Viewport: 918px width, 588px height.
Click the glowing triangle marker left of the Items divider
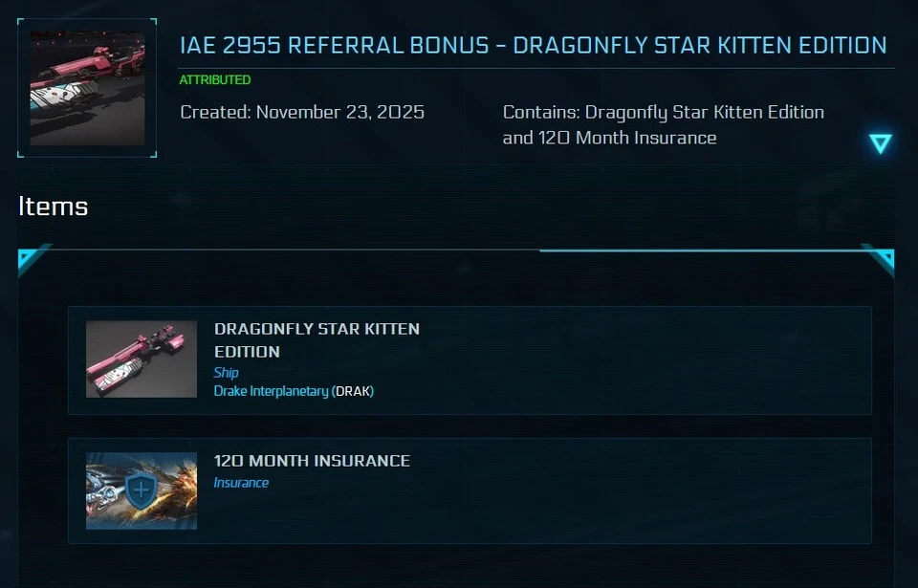click(29, 258)
